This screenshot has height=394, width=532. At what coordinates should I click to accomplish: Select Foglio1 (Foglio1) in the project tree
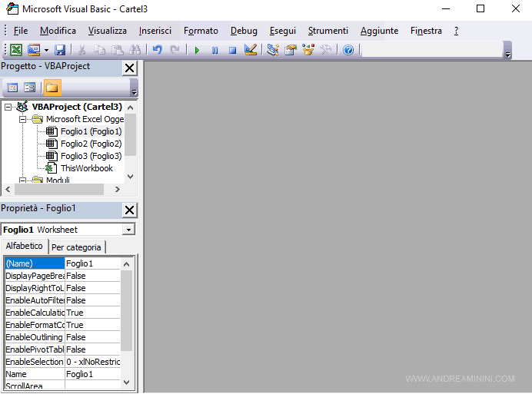(x=91, y=131)
